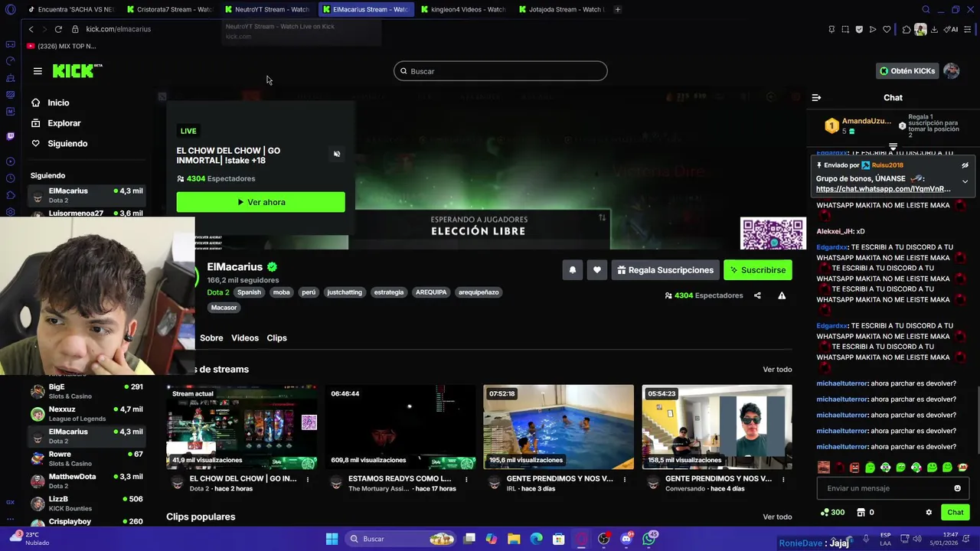Select the mustache man face quick emote

click(824, 468)
